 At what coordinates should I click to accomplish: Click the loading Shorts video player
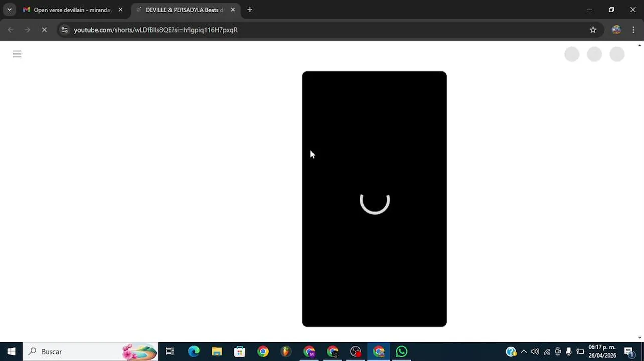tap(375, 199)
